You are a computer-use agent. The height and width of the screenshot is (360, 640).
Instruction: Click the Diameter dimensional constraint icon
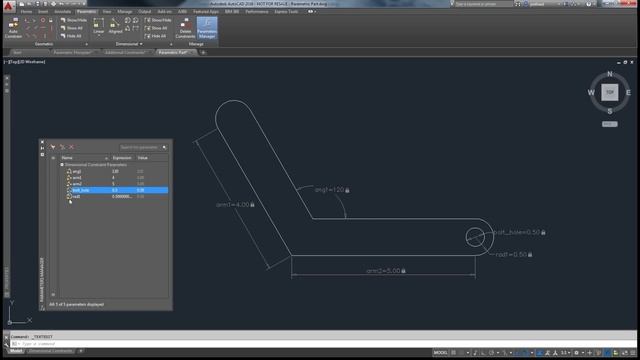[136, 20]
